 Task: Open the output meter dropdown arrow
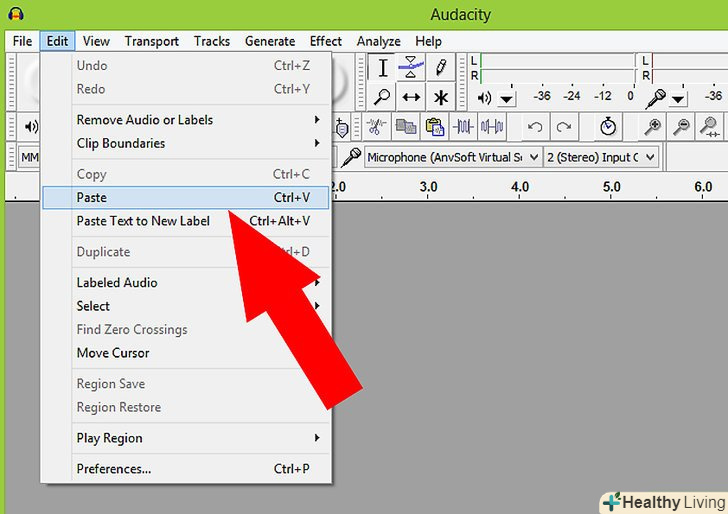[x=507, y=99]
